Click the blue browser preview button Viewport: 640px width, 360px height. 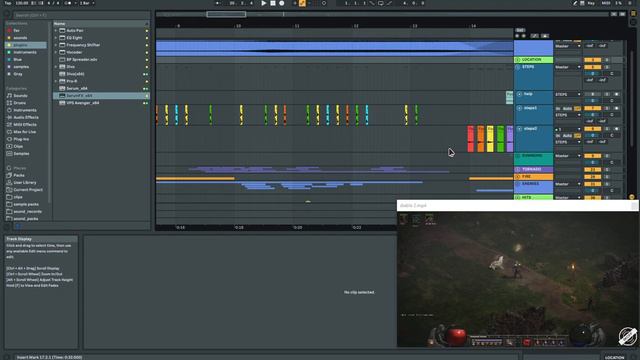coord(19,226)
